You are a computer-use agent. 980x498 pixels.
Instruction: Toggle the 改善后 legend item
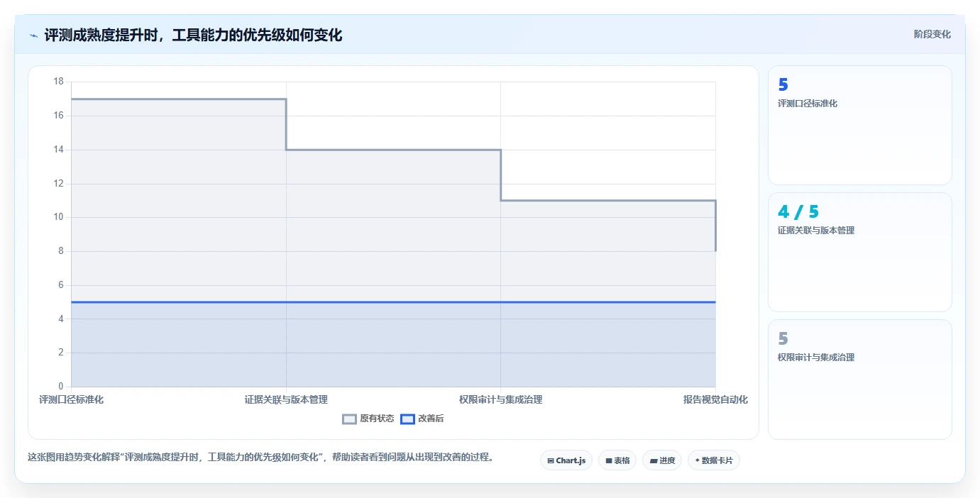click(x=422, y=419)
